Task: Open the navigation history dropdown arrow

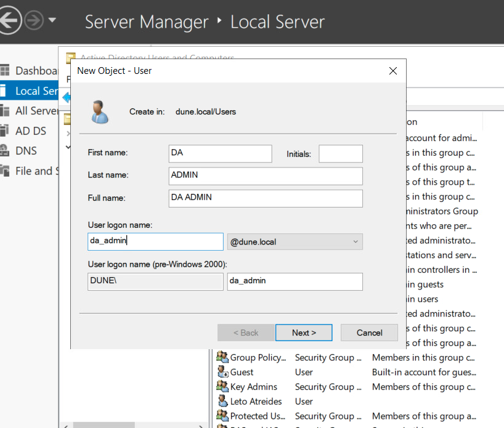Action: pos(52,20)
